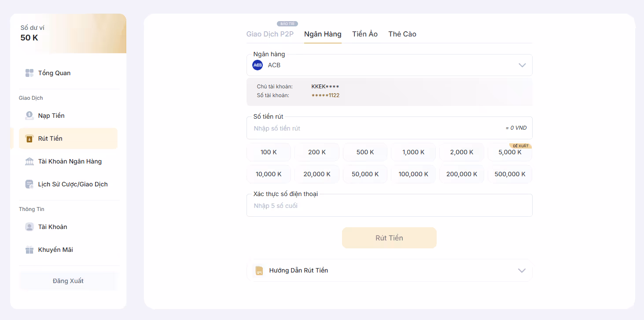The height and width of the screenshot is (320, 644).
Task: Tap the 500,000 K amount
Action: (x=510, y=174)
